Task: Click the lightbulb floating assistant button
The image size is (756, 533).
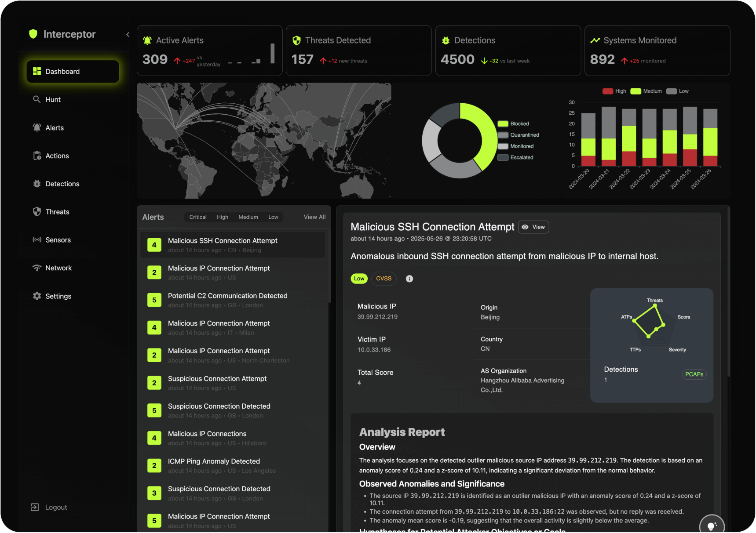Action: [711, 526]
